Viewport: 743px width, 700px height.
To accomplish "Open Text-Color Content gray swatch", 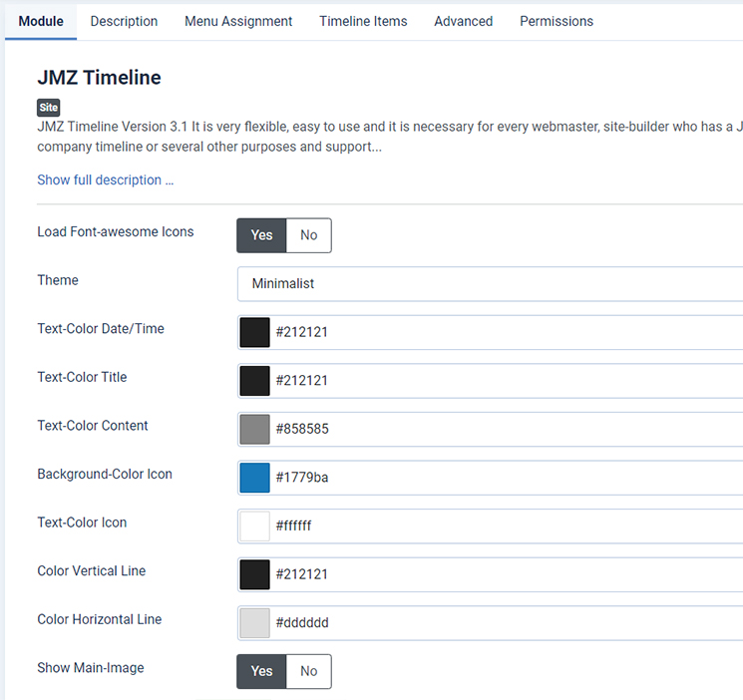I will tap(255, 429).
